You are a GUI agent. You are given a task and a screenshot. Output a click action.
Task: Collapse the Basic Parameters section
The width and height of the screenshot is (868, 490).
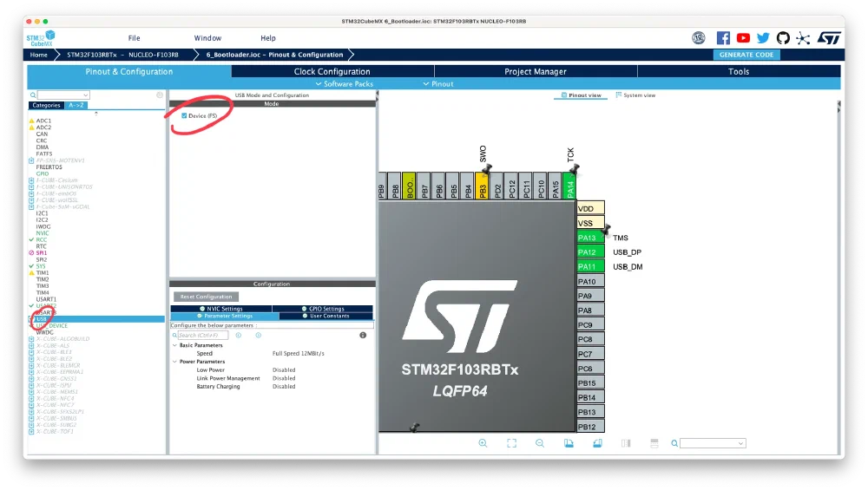[174, 345]
